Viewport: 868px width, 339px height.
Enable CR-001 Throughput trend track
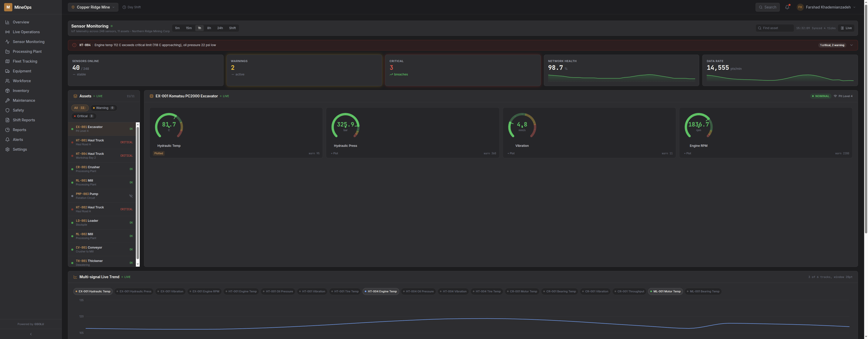tap(629, 291)
